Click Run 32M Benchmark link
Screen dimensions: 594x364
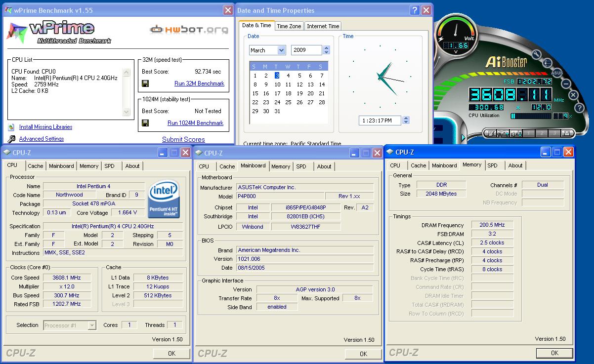tap(199, 83)
